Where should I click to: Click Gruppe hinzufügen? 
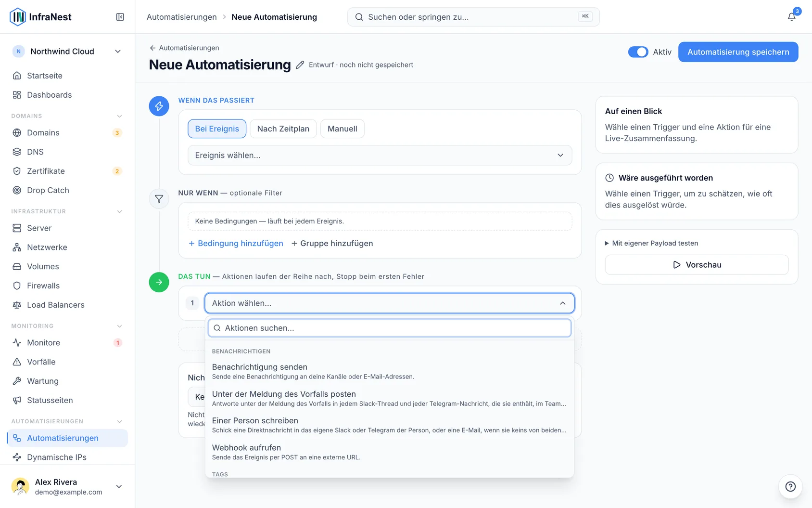click(332, 243)
